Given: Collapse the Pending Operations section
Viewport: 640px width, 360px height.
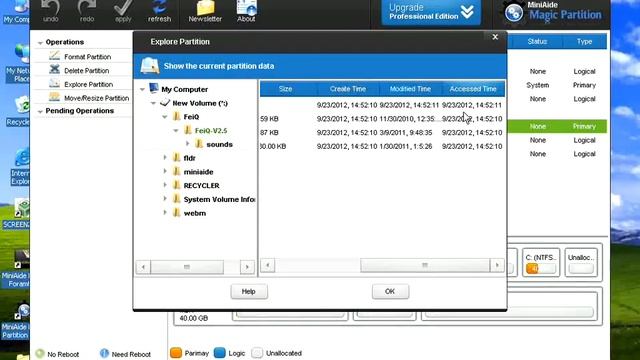Looking at the screenshot, I should click(40, 111).
